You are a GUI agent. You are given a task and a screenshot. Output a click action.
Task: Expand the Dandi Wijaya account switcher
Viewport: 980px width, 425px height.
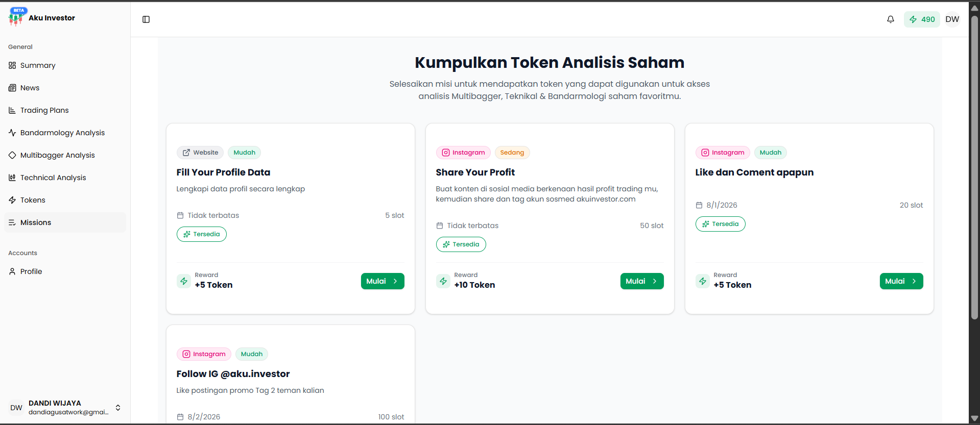pos(118,408)
